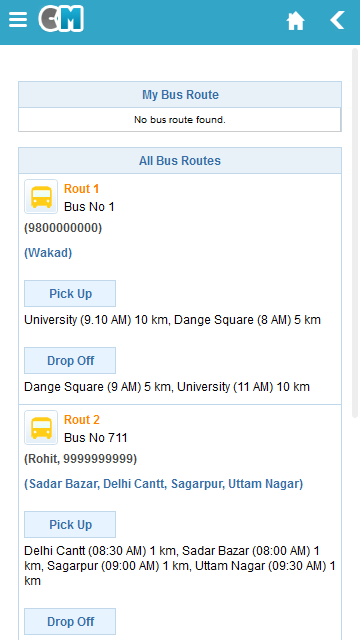
Task: Click the CM app logo
Action: (61, 19)
